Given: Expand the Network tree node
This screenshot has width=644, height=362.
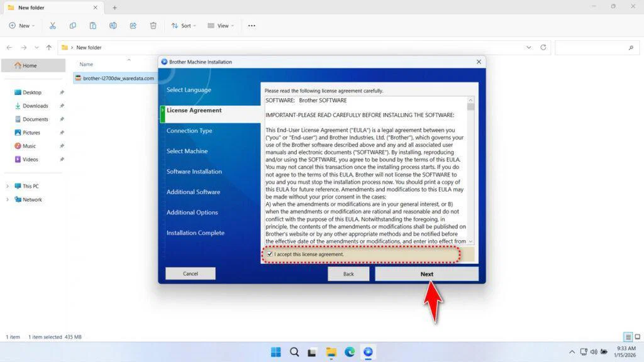Looking at the screenshot, I should tap(8, 200).
